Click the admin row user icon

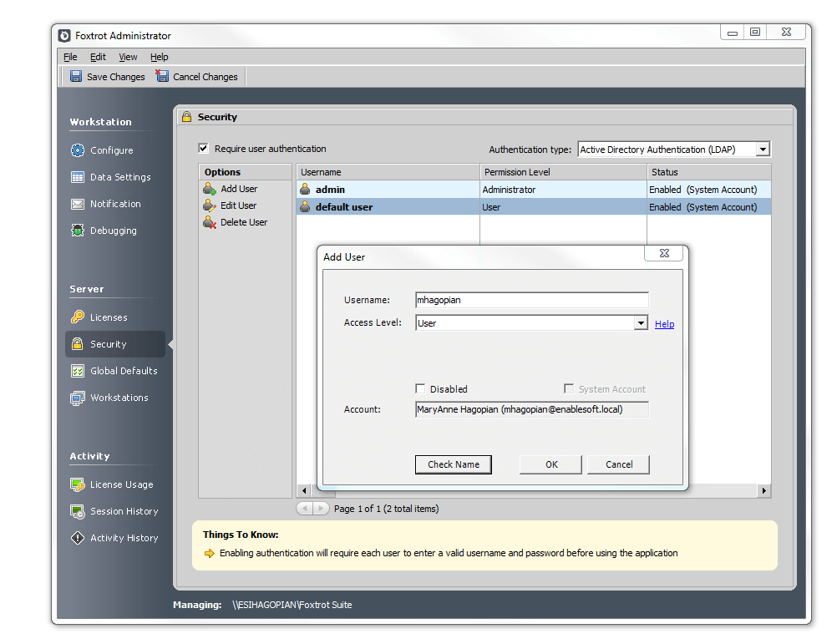pyautogui.click(x=305, y=190)
